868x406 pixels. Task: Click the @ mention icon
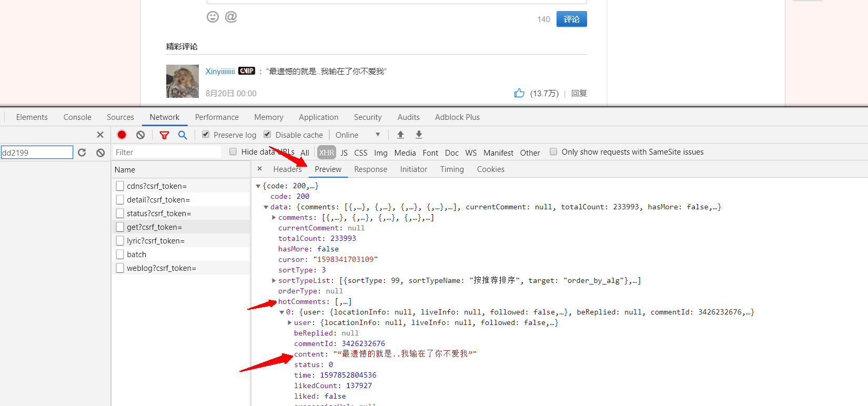(231, 17)
